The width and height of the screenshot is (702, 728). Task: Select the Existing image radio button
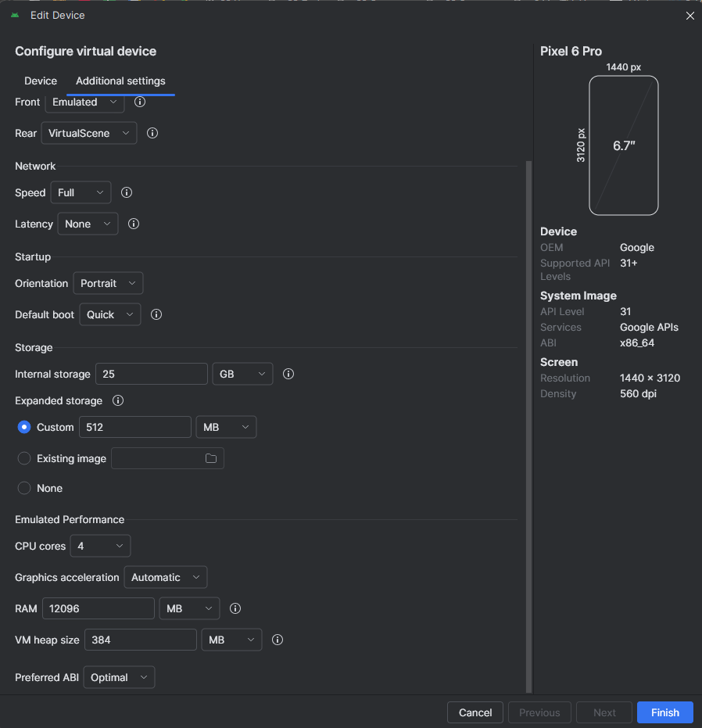24,458
